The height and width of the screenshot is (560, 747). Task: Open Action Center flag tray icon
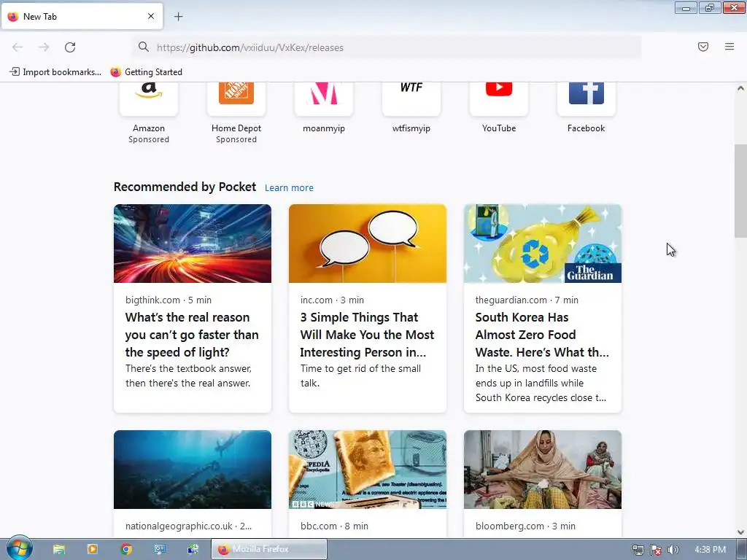656,550
